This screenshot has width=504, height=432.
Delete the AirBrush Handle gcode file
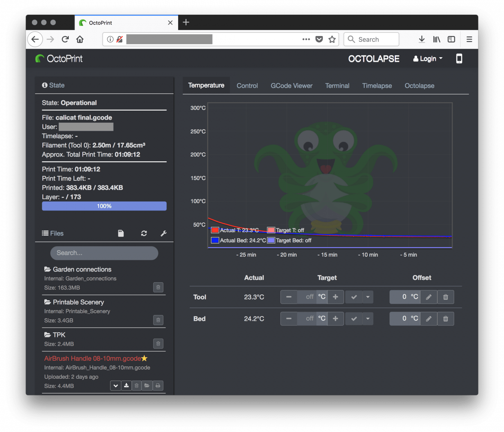click(x=136, y=386)
